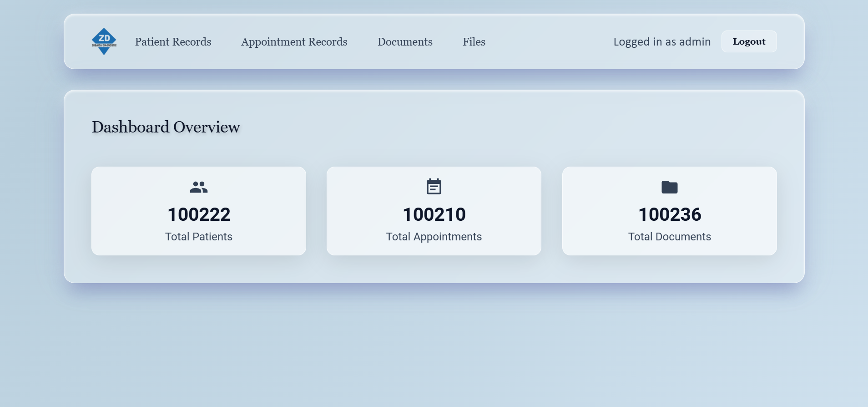Navigate to the Files page

(x=474, y=42)
